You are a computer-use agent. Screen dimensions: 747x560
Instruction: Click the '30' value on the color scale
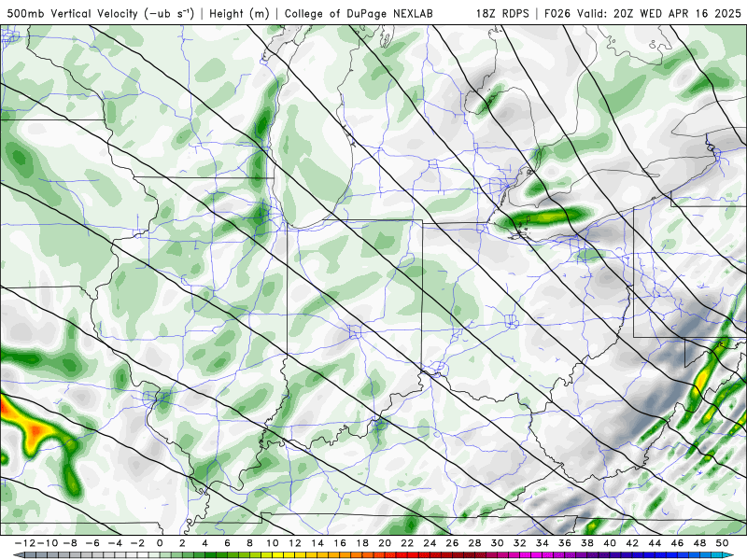[498, 543]
